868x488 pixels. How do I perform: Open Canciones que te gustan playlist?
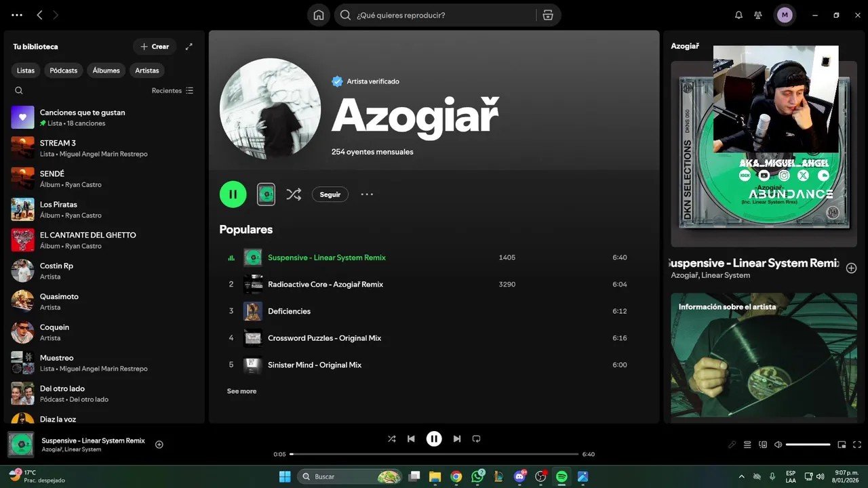pyautogui.click(x=104, y=117)
